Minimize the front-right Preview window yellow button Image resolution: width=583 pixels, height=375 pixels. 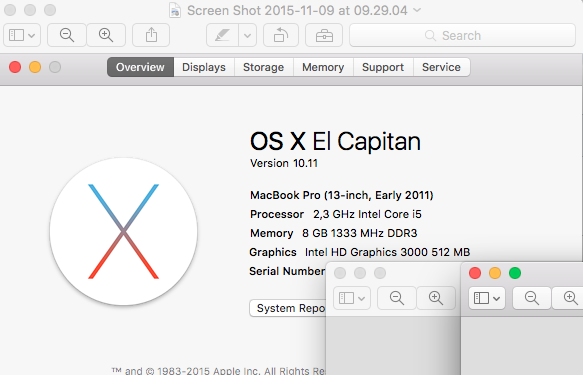tap(495, 273)
